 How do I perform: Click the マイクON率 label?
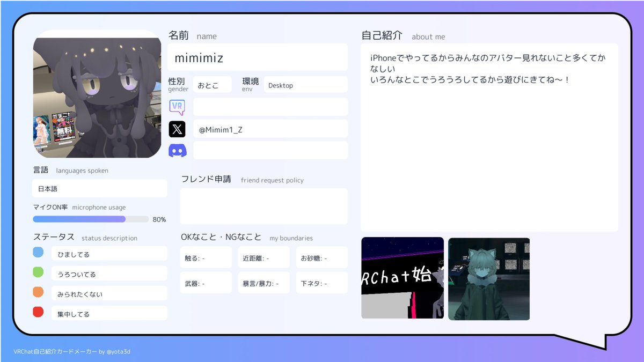point(50,207)
